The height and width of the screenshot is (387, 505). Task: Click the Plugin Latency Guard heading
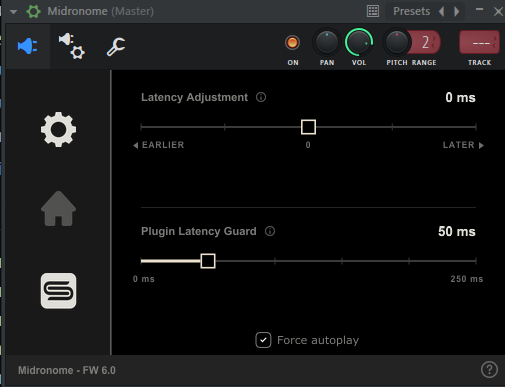pyautogui.click(x=199, y=231)
